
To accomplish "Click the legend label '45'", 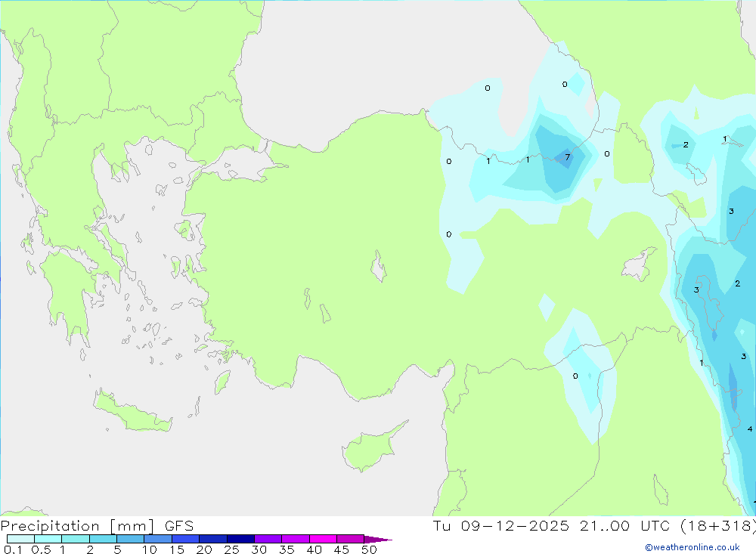I will pyautogui.click(x=342, y=549).
